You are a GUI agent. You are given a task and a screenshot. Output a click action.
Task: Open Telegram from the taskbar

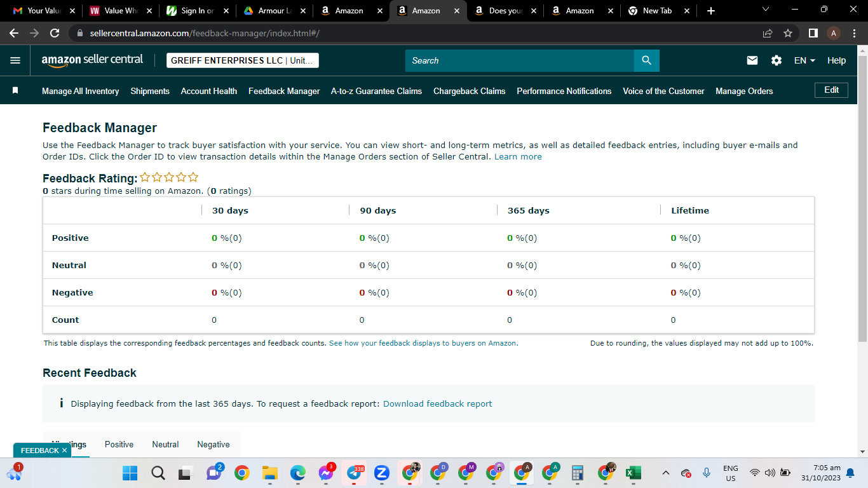pos(354,473)
